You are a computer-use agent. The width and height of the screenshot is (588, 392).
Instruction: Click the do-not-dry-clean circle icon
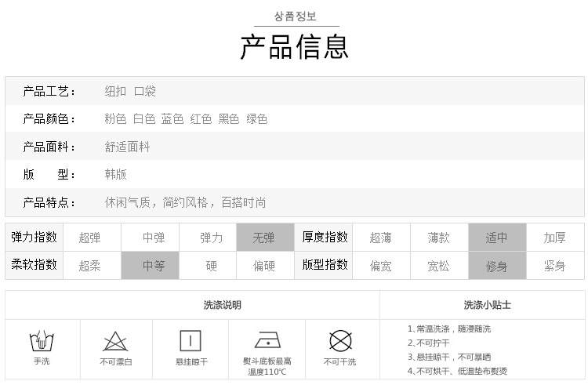(340, 341)
